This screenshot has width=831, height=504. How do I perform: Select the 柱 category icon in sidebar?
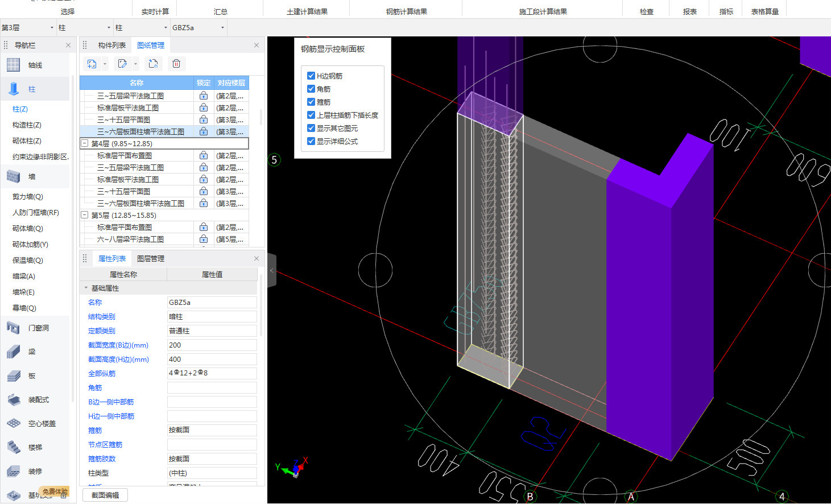click(14, 89)
